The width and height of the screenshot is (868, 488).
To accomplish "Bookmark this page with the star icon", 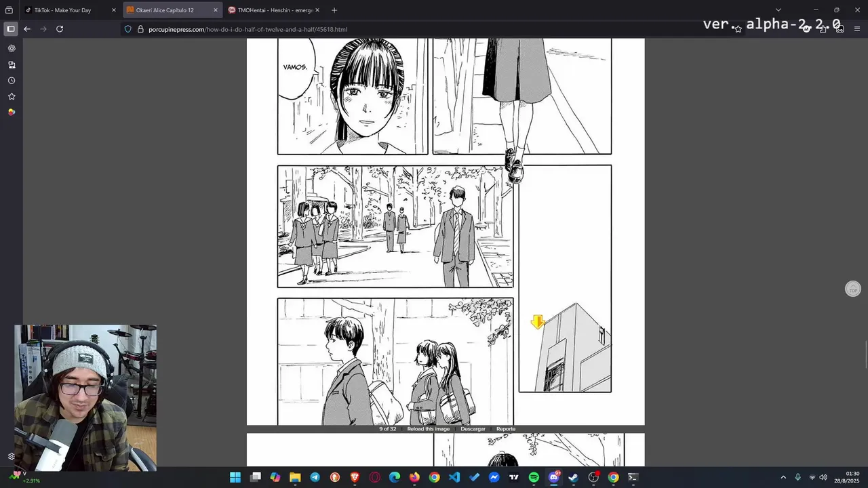I will click(738, 29).
